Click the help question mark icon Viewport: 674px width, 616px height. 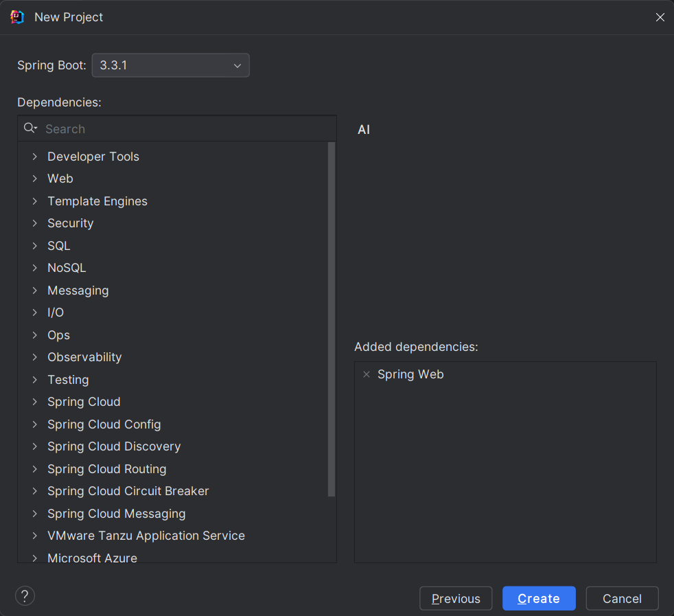25,595
